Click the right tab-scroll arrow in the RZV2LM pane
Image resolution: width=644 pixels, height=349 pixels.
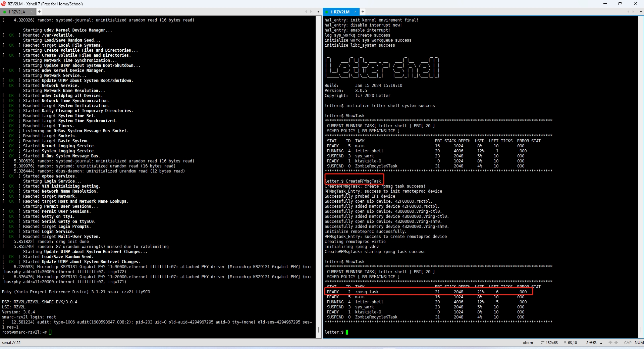click(633, 12)
